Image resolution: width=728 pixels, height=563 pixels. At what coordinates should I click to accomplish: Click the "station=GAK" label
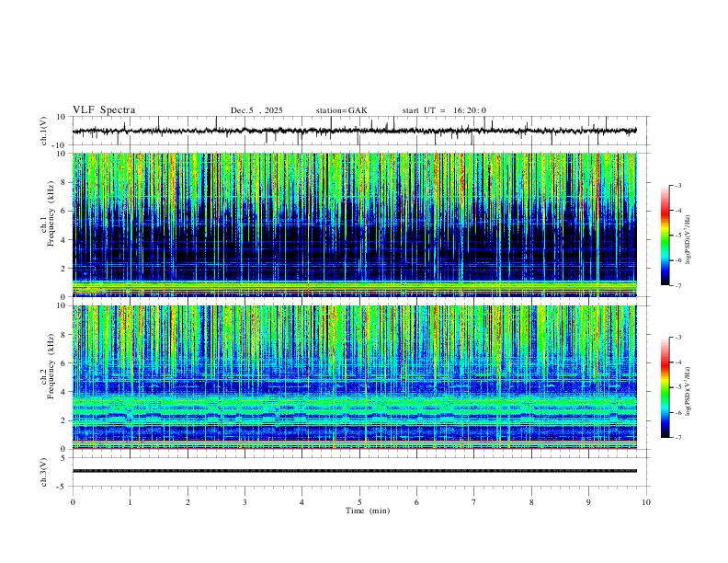(x=341, y=110)
